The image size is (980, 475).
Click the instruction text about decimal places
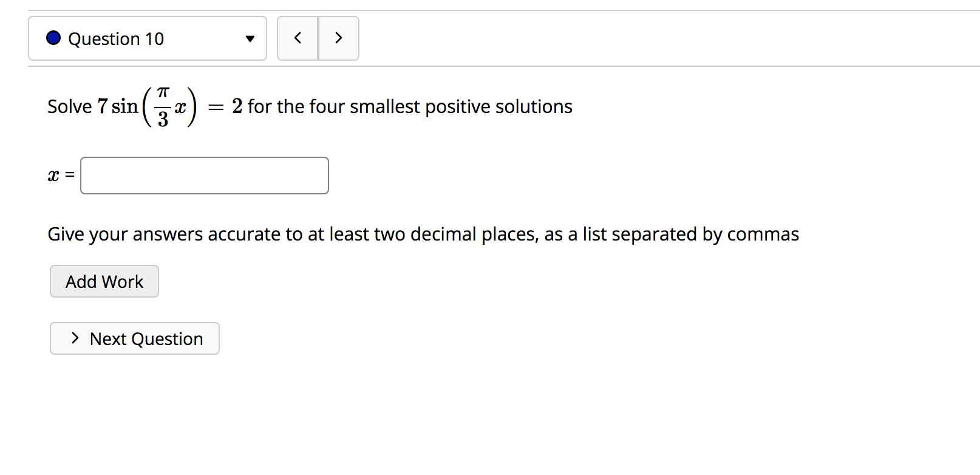[x=423, y=234]
